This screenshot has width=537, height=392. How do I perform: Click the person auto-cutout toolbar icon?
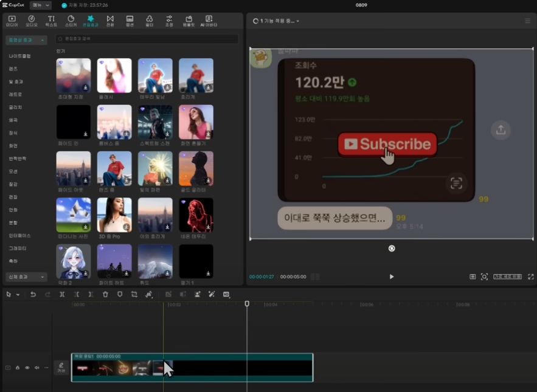pos(197,294)
